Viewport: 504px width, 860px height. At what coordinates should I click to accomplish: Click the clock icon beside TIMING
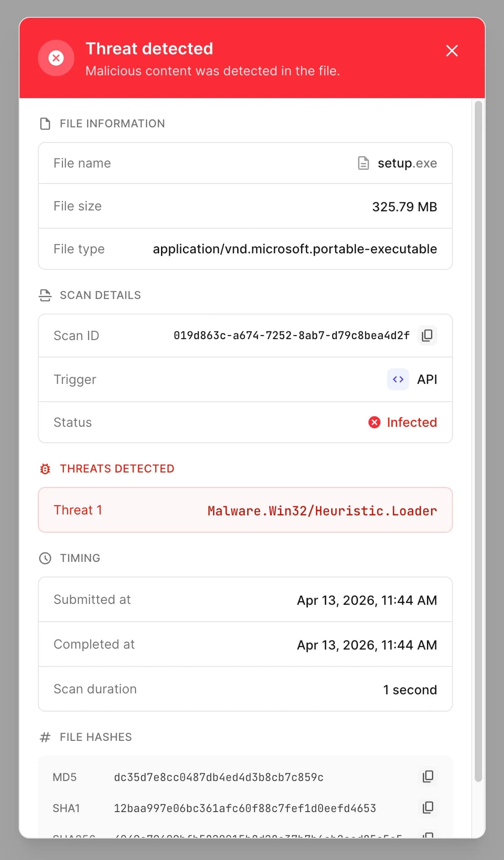coord(45,557)
